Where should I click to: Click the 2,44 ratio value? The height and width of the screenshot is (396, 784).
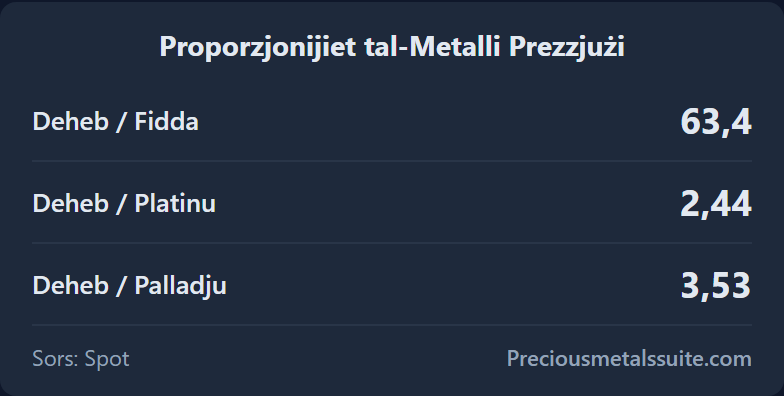[x=716, y=204]
